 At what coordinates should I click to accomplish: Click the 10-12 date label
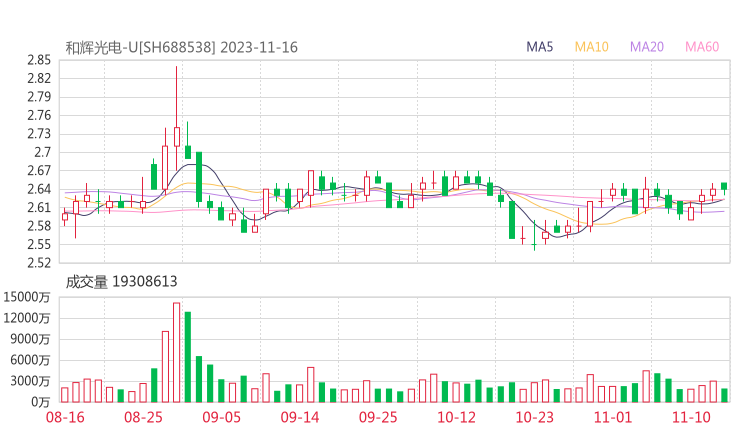pos(456,418)
